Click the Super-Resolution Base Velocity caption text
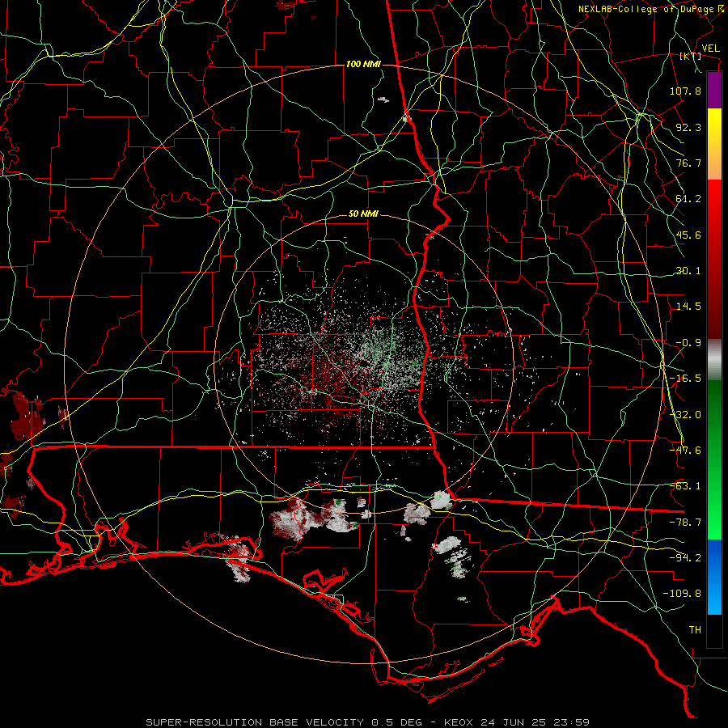 coord(367,722)
